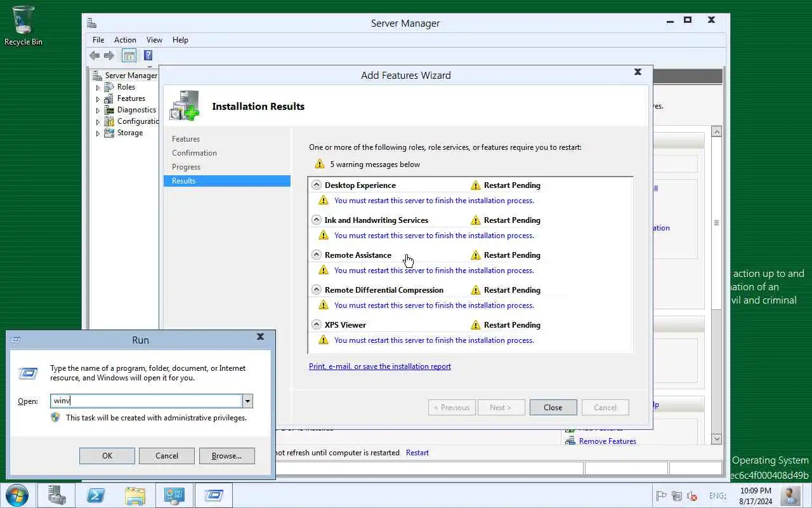The image size is (812, 508).
Task: Click the Server Manager scrollbar down arrow
Action: point(717,439)
